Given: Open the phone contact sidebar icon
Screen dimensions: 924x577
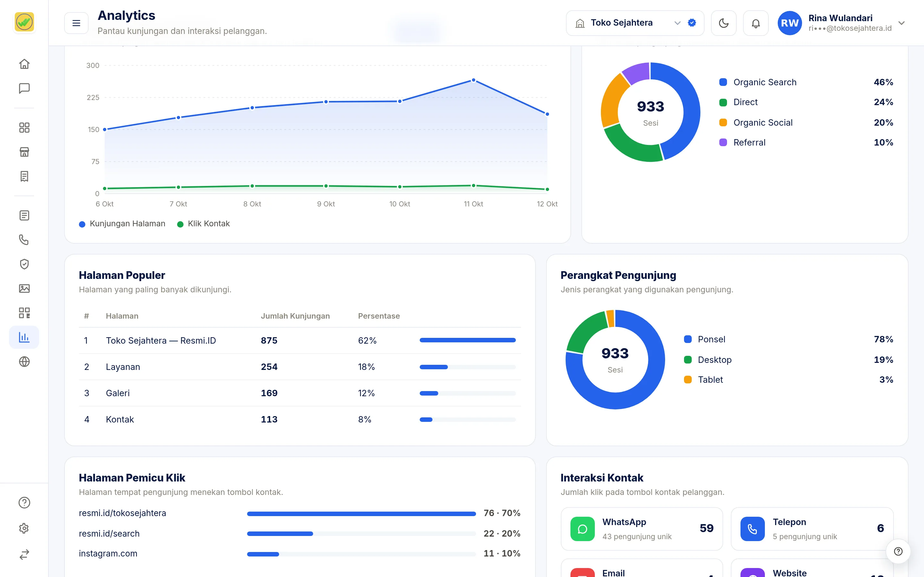Looking at the screenshot, I should click(x=24, y=240).
